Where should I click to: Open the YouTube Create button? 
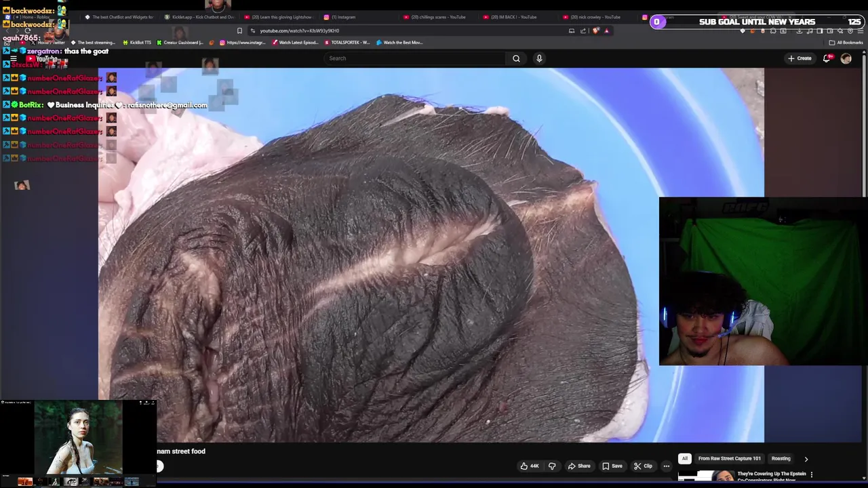[800, 58]
